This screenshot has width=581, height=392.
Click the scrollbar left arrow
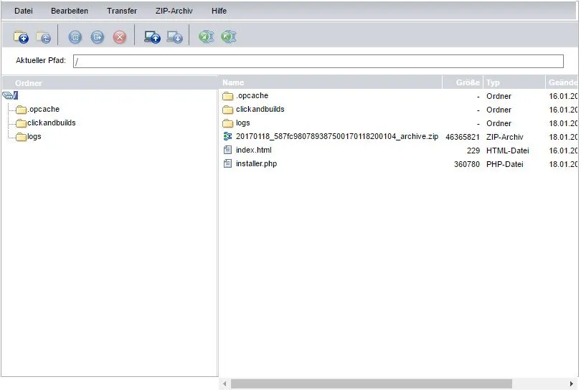point(225,384)
